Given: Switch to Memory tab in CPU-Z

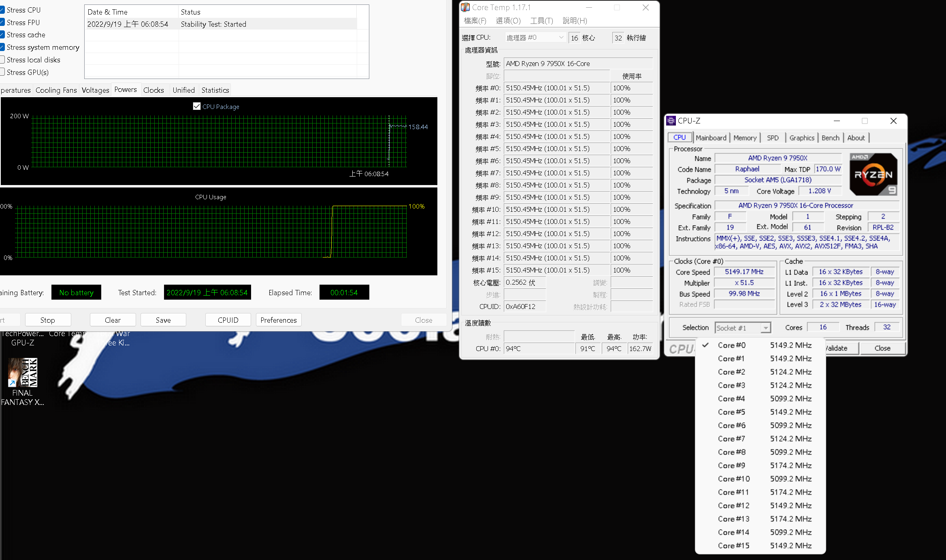Looking at the screenshot, I should tap(745, 138).
